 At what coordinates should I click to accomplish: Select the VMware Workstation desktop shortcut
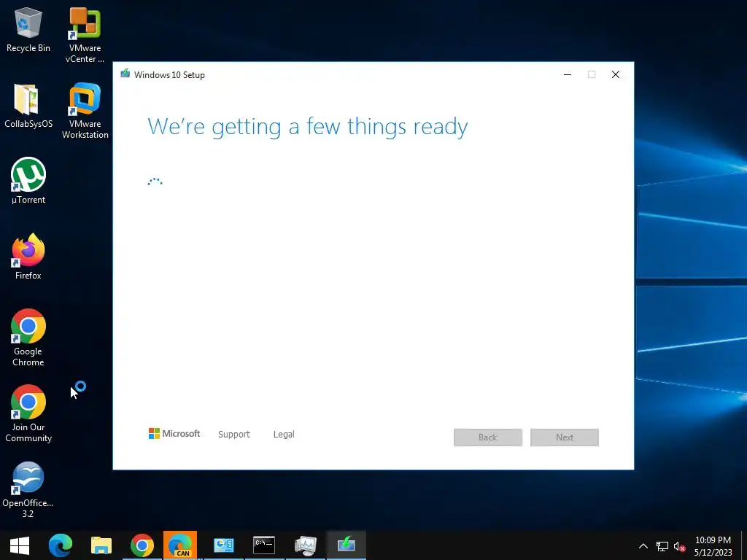tap(85, 111)
